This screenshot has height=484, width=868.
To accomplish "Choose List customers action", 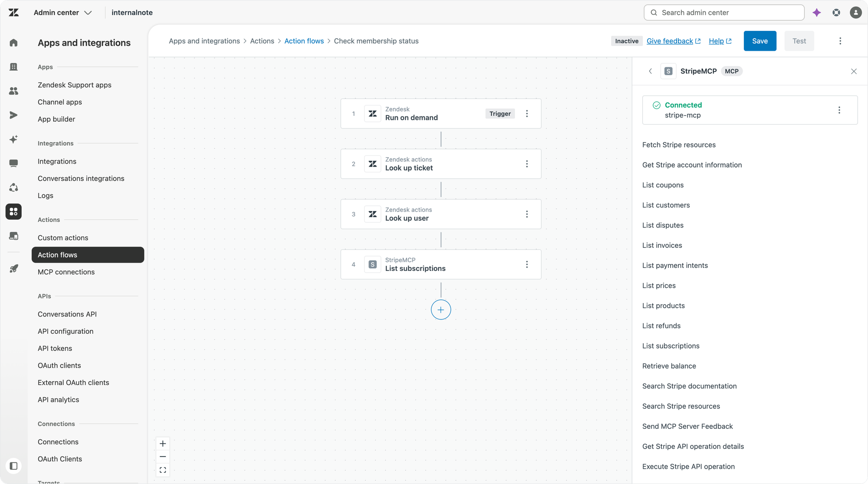I will tap(666, 205).
